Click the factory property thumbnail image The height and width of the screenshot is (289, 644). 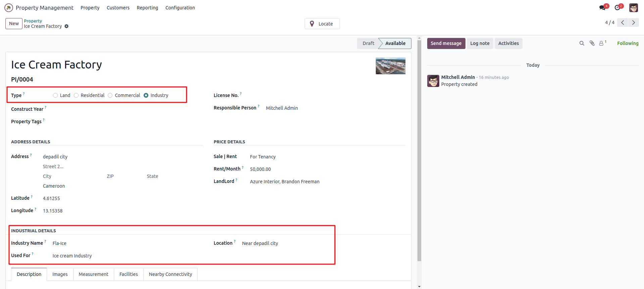[390, 66]
